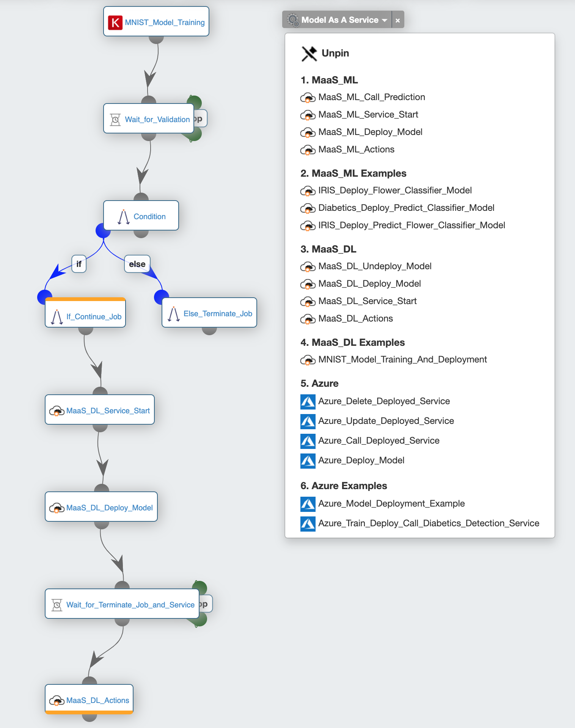Select the MNIST_Model_Training task label
The height and width of the screenshot is (728, 575).
click(165, 23)
